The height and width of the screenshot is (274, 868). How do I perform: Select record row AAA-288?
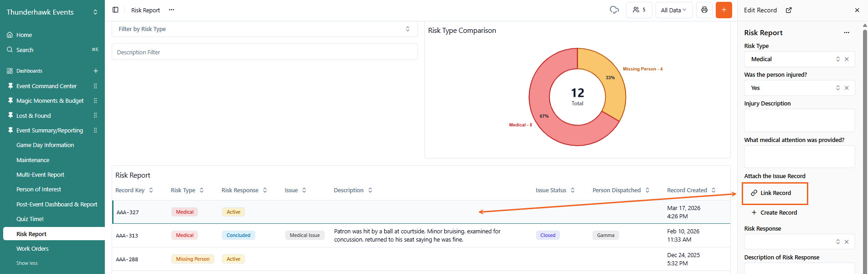coord(421,259)
